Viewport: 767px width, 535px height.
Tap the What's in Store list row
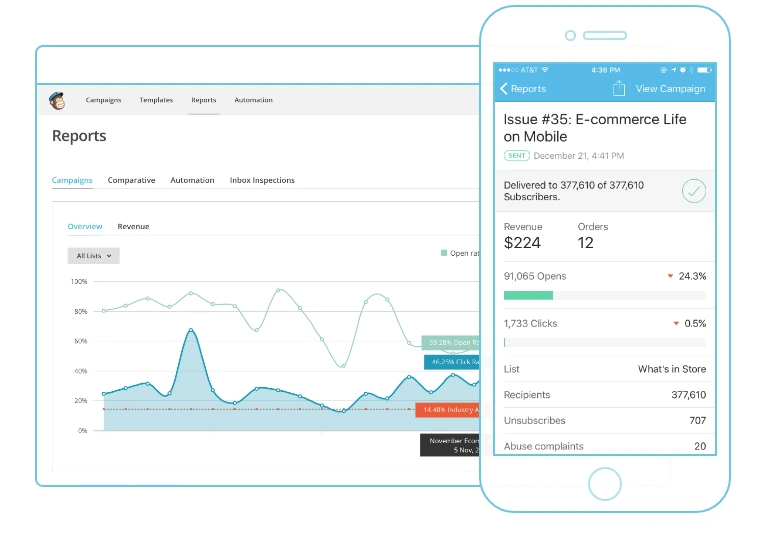click(605, 369)
